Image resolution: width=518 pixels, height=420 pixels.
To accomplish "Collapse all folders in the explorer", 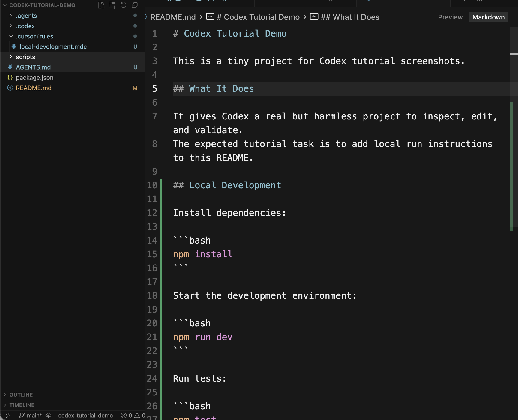I will pos(135,5).
